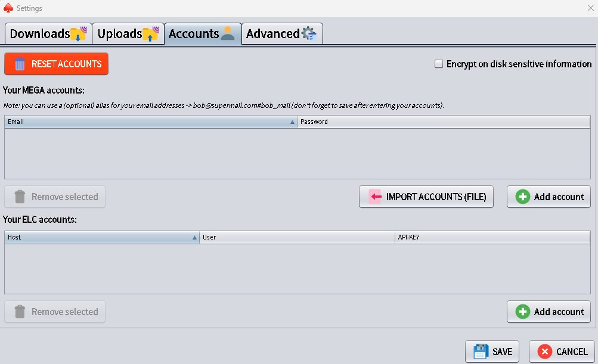Click inside empty MEGA accounts table
Screen dimensions: 598x364
297,153
